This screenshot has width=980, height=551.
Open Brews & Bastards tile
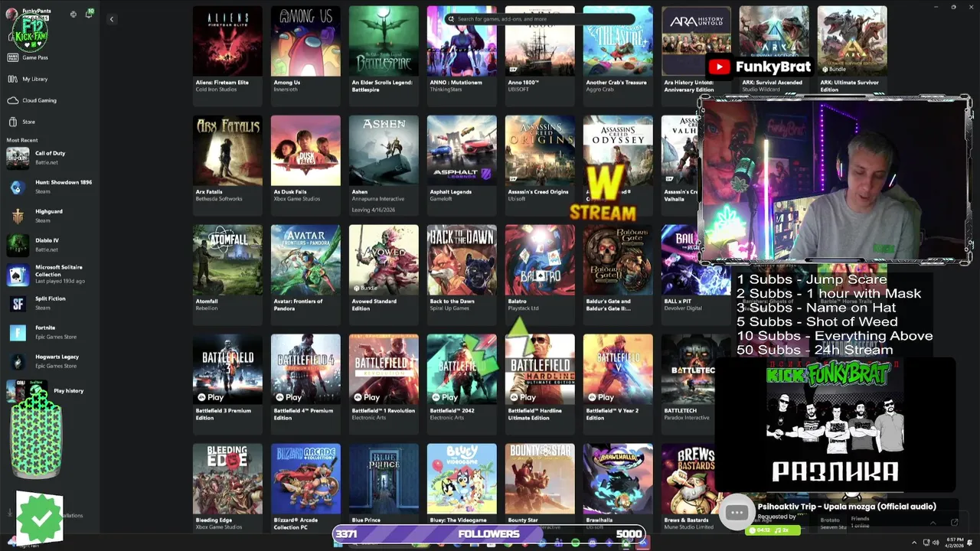(x=689, y=487)
